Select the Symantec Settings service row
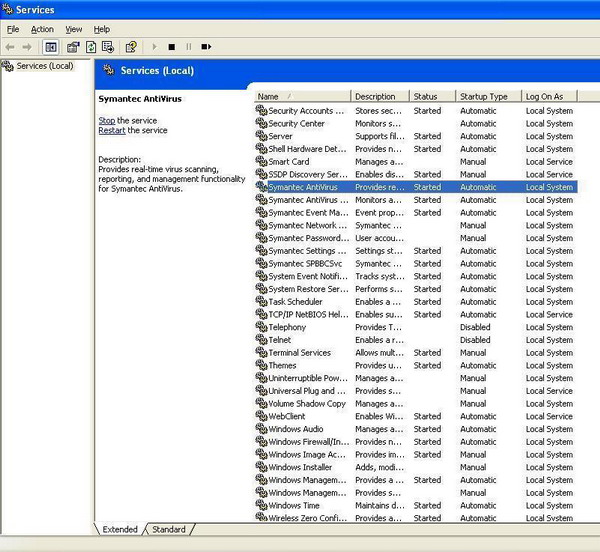Image resolution: width=600 pixels, height=552 pixels. click(416, 251)
